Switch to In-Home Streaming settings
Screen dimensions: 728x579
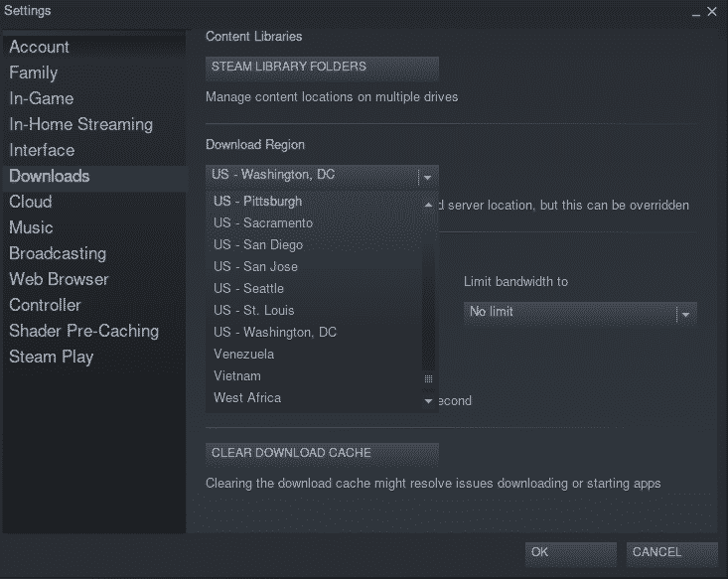tap(81, 124)
